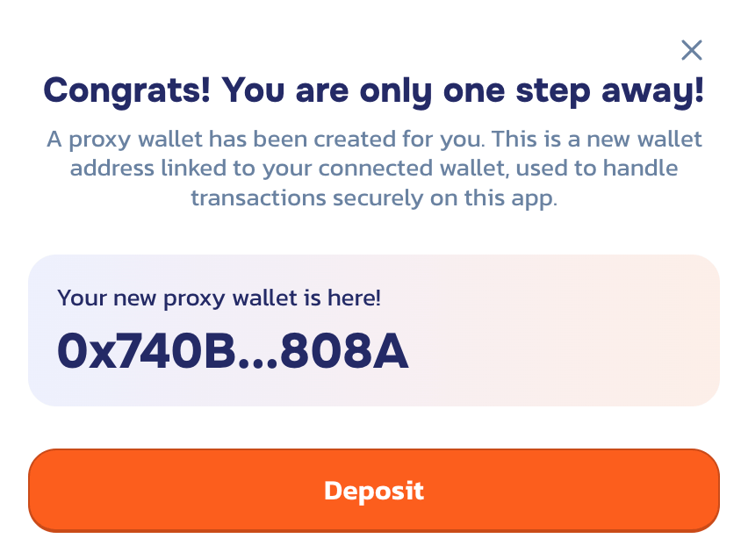Image resolution: width=741 pixels, height=560 pixels.
Task: Exit the congratulations modal
Action: click(692, 50)
